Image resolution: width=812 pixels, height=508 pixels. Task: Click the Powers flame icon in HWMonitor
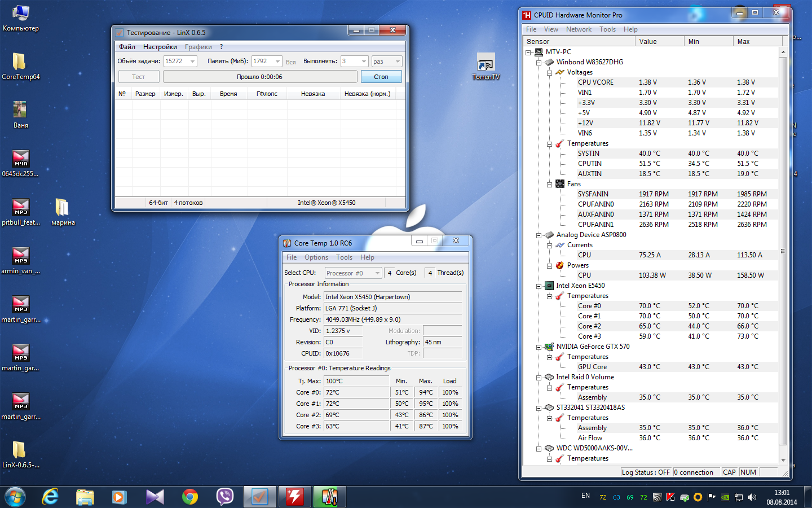[x=560, y=265]
